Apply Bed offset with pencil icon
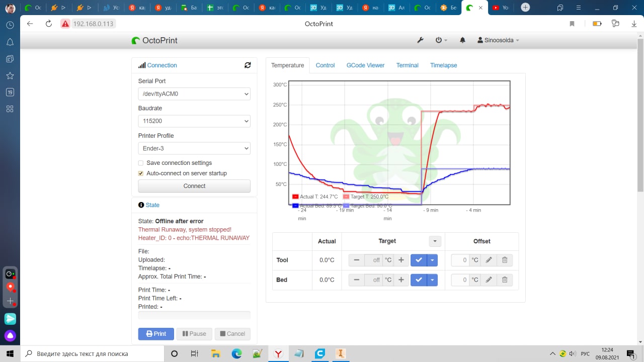Viewport: 644px width, 362px height. [489, 280]
